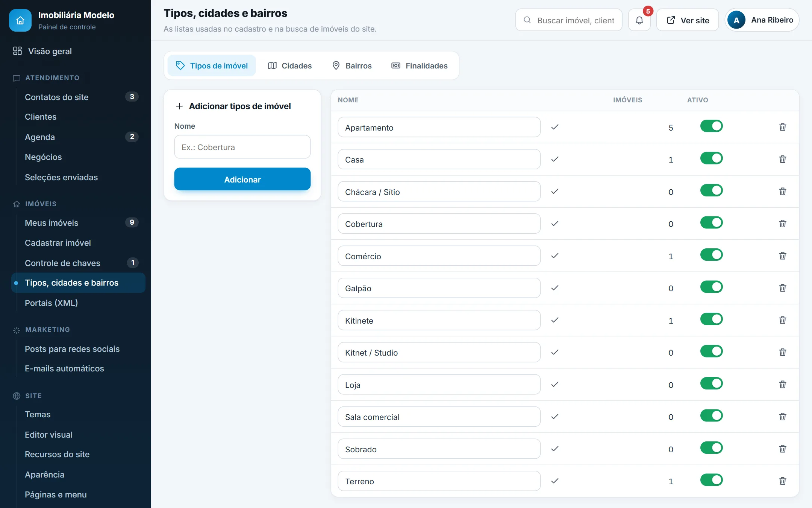Viewport: 812px width, 508px height.
Task: Toggle the Cobertura active switch
Action: 711,222
